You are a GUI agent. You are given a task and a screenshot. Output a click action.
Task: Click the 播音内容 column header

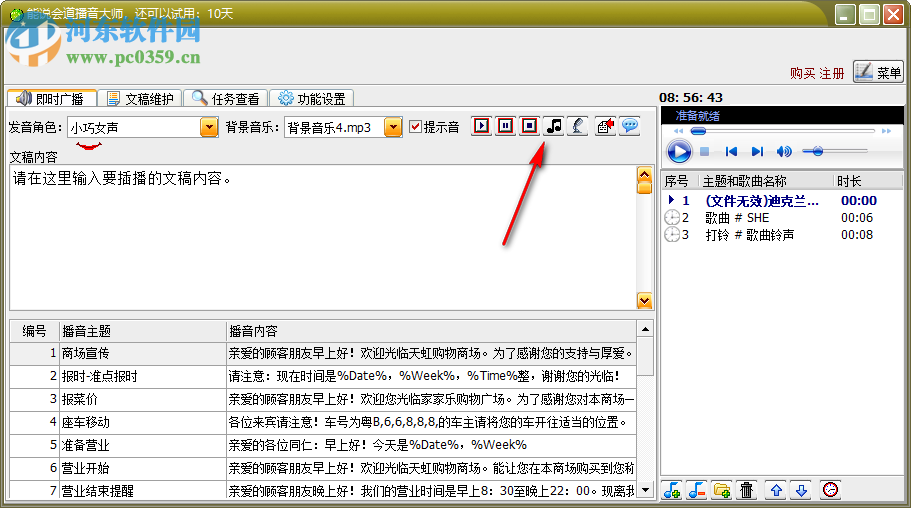(431, 331)
